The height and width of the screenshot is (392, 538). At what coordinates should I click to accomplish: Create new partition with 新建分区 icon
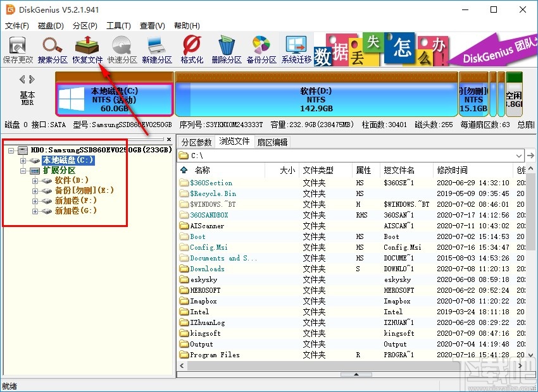click(157, 50)
